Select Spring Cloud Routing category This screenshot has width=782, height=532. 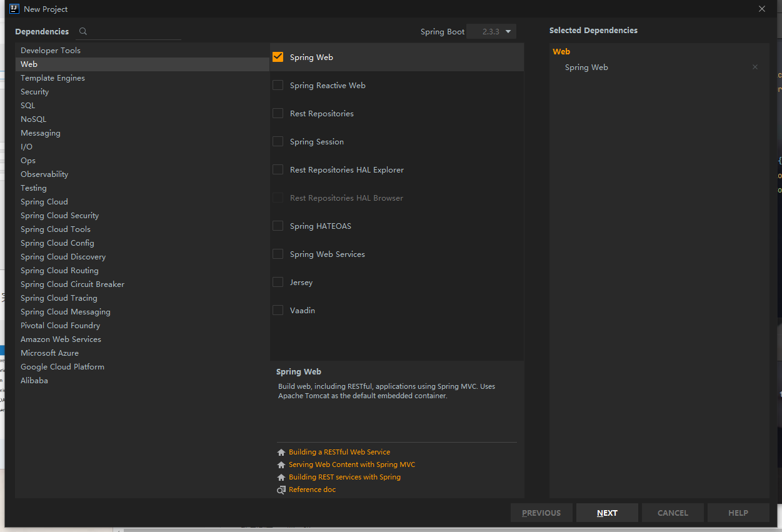[143, 270]
